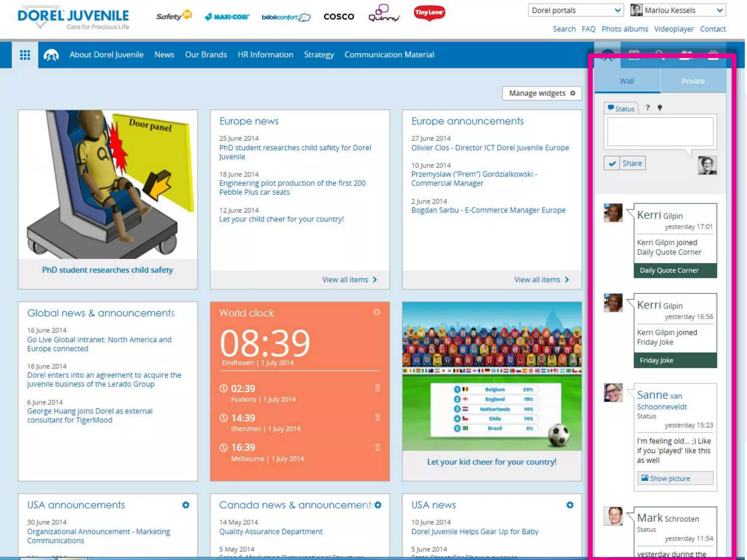Open the Safety 1st brand logo
This screenshot has width=747, height=560.
pyautogui.click(x=174, y=16)
